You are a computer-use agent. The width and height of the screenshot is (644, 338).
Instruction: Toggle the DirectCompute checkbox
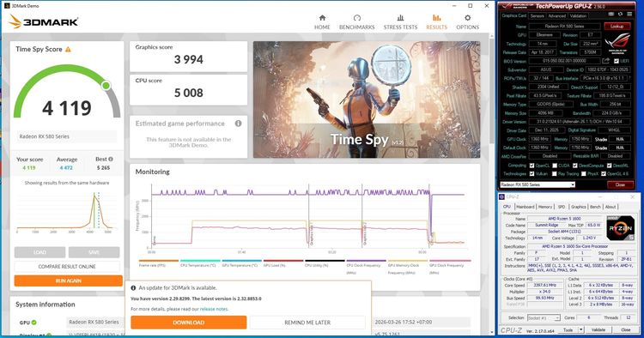coord(575,166)
